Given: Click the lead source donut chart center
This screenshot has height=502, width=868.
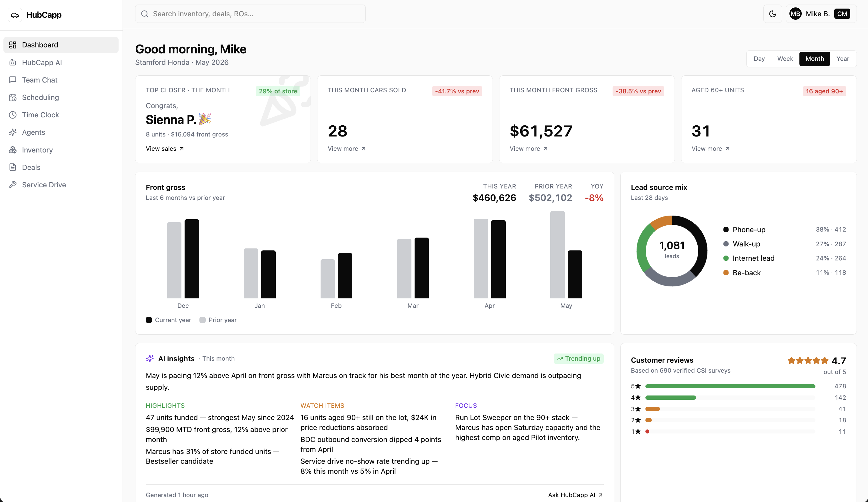Looking at the screenshot, I should pyautogui.click(x=672, y=250).
